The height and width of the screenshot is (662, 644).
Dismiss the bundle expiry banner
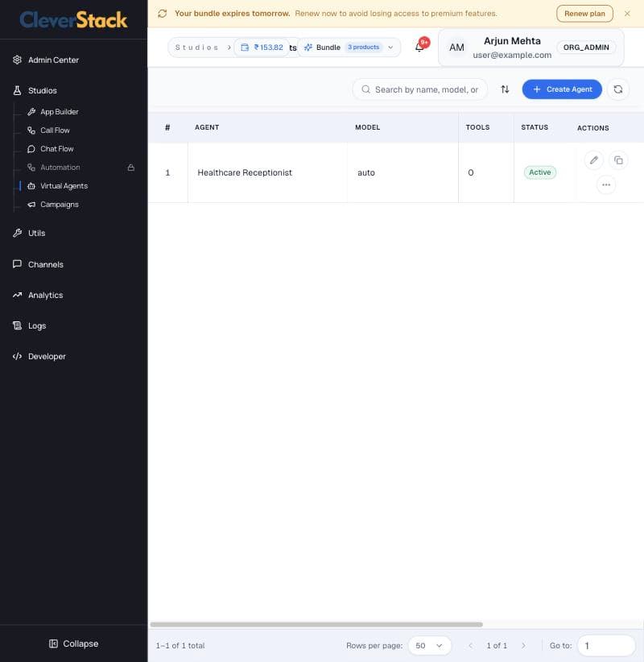point(627,14)
